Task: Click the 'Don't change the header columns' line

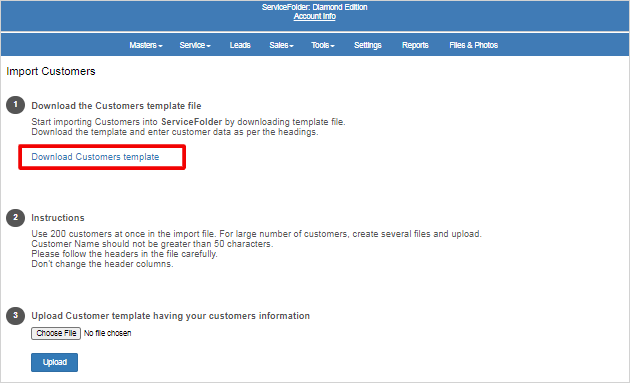Action: click(102, 264)
